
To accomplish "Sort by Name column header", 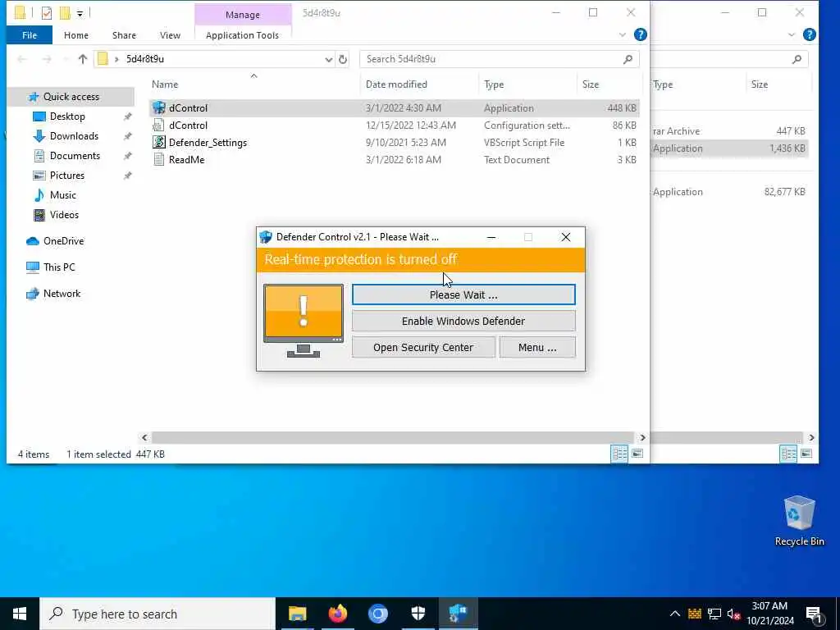I will pyautogui.click(x=254, y=84).
